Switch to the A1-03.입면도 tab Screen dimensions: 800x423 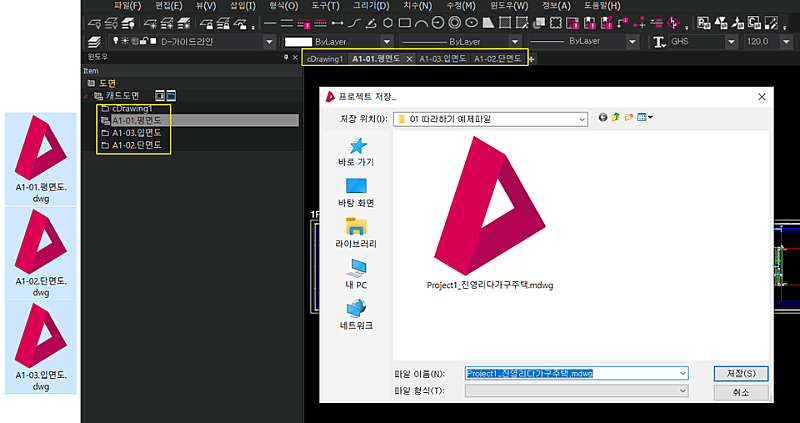click(442, 59)
